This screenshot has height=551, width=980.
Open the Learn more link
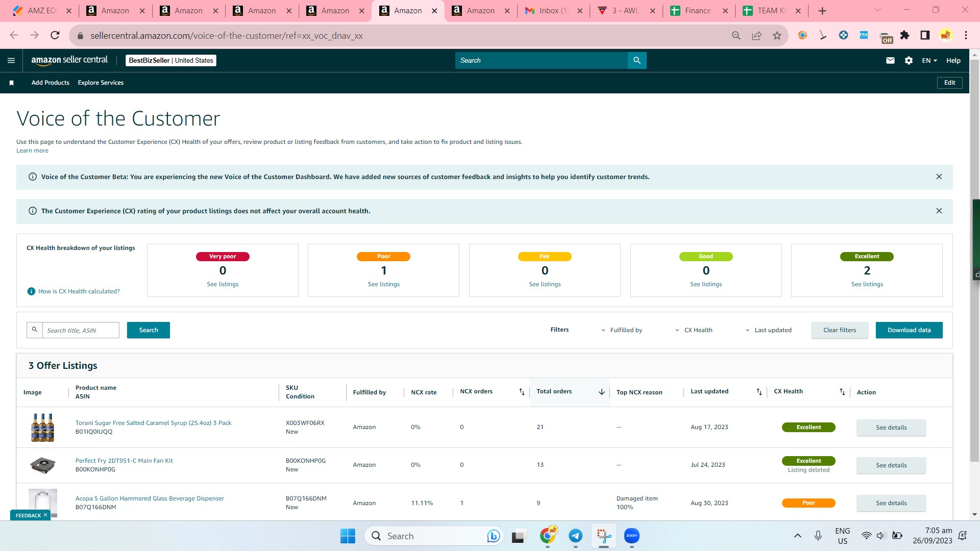coord(32,151)
